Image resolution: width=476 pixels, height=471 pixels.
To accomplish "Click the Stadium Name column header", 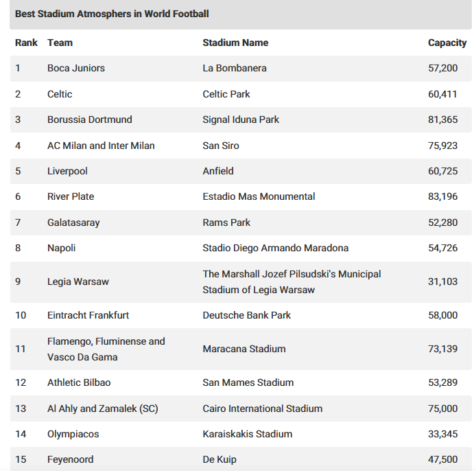I will coord(235,43).
